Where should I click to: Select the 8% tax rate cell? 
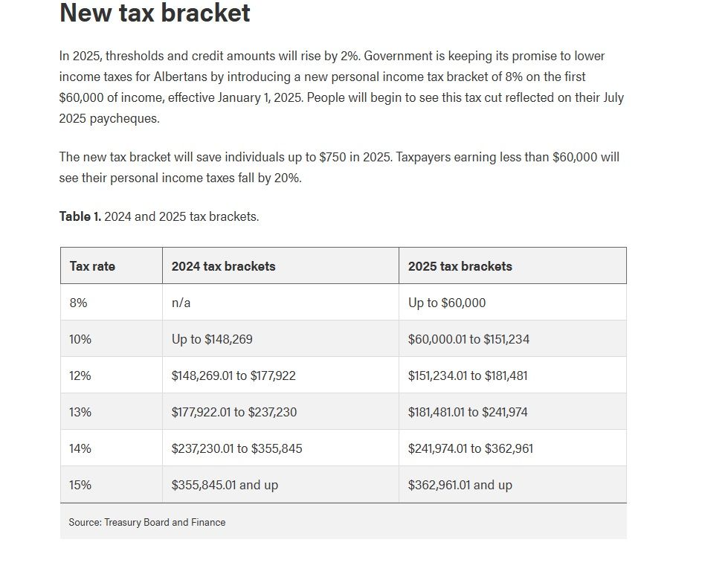pos(78,303)
